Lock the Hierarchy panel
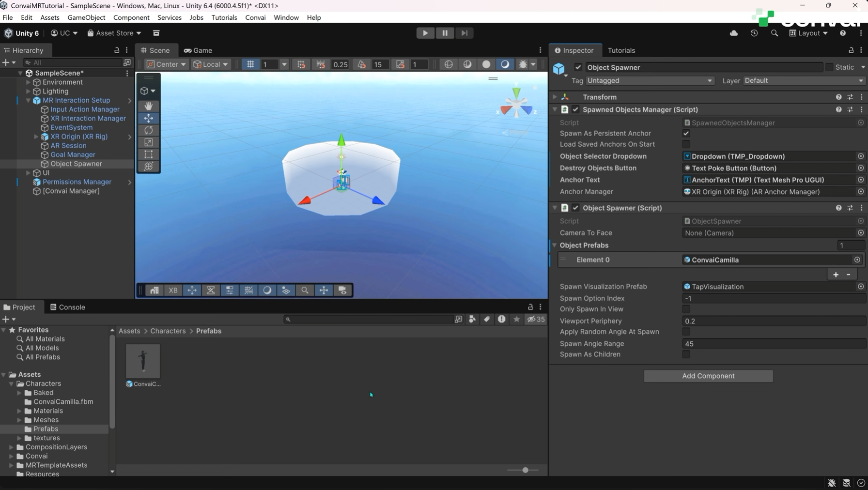Image resolution: width=868 pixels, height=490 pixels. click(x=117, y=50)
